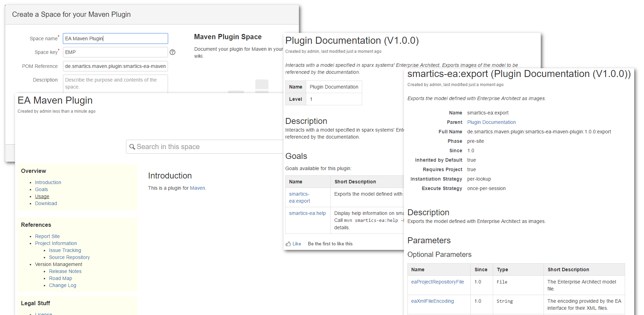Click the search magnifier icon
Viewport: 644px width, 315px height.
coord(132,147)
